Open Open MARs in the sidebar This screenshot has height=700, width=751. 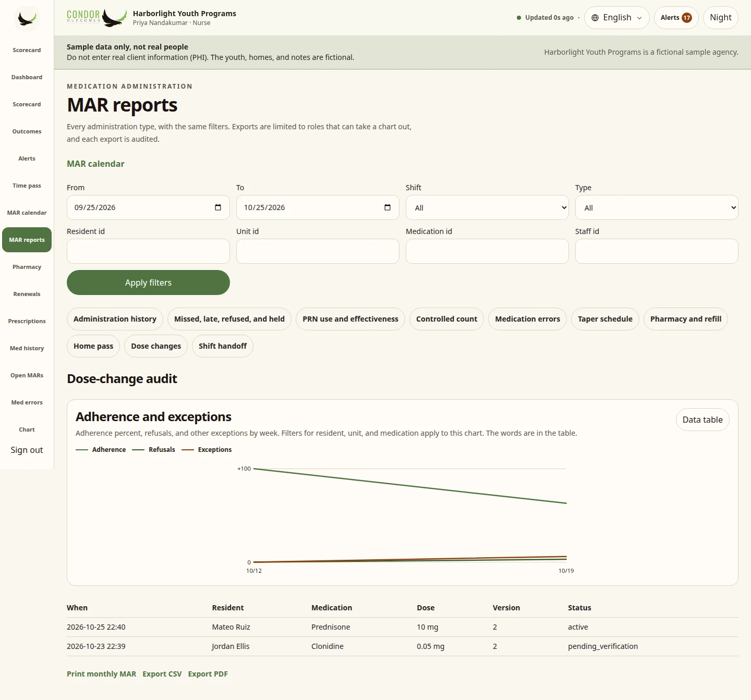[x=27, y=375]
